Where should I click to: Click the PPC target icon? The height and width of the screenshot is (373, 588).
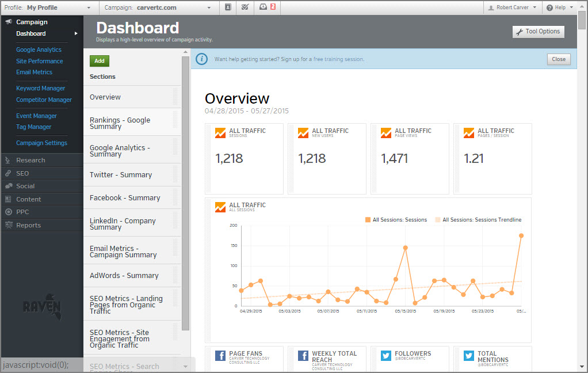(x=8, y=212)
